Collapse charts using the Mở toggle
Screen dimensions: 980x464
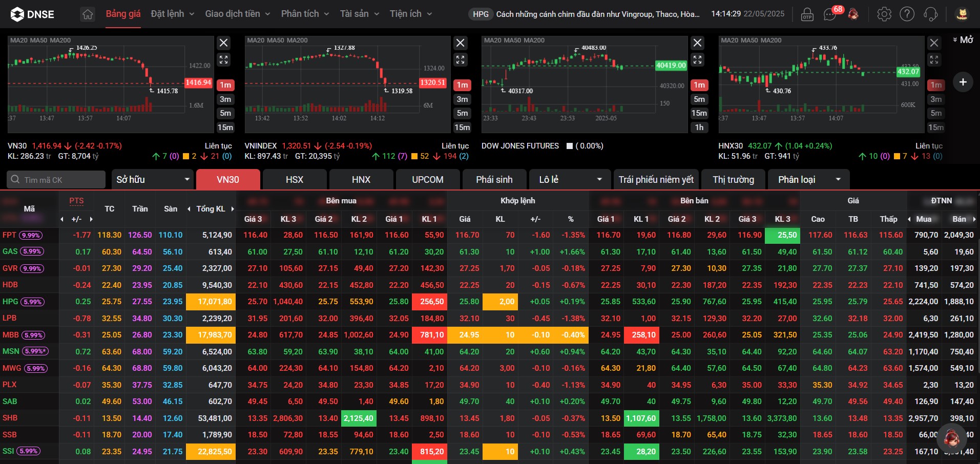tap(963, 40)
